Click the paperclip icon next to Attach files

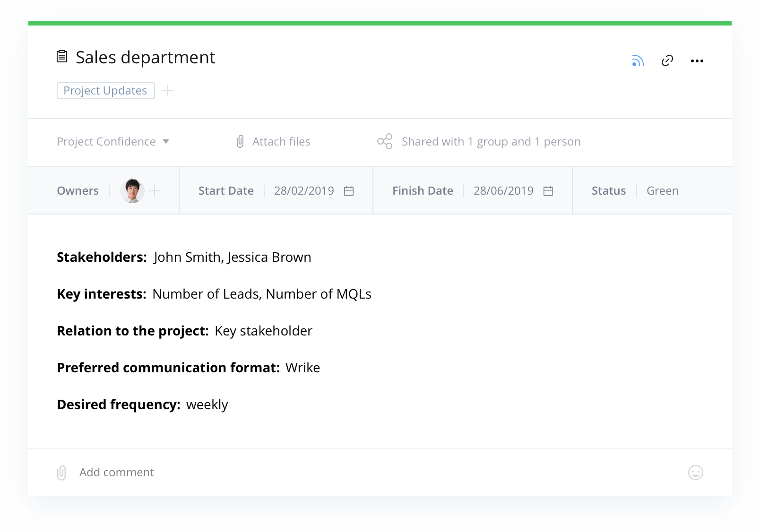(x=240, y=141)
